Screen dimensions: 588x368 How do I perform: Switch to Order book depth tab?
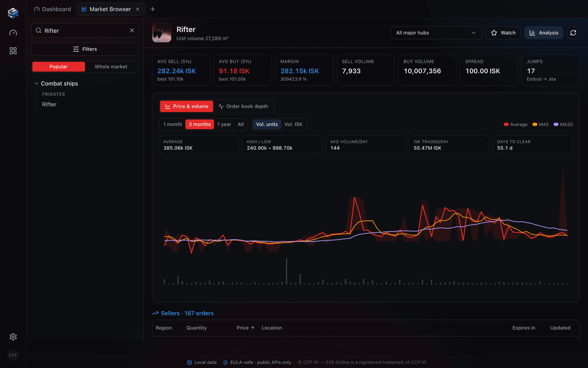[x=243, y=106]
